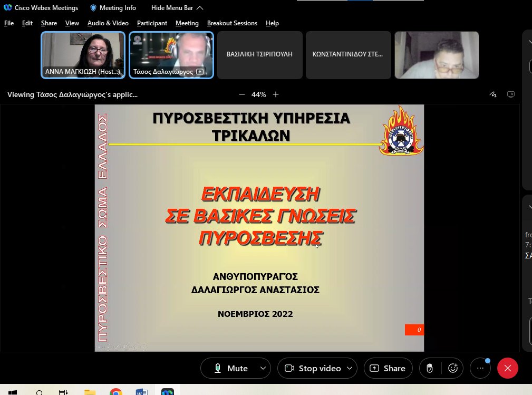Collapse the menu bar using Hide Menu Bar
The width and height of the screenshot is (532, 395).
click(x=177, y=8)
